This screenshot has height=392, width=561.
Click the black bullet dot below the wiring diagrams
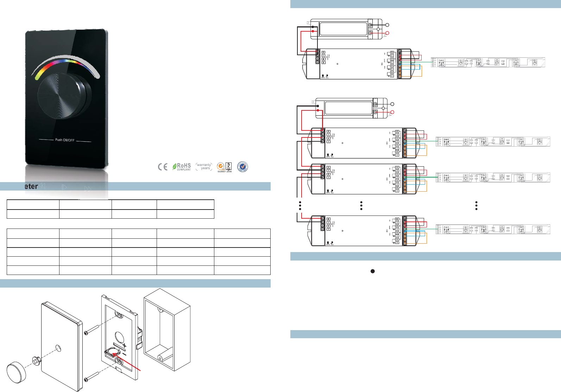coord(372,271)
